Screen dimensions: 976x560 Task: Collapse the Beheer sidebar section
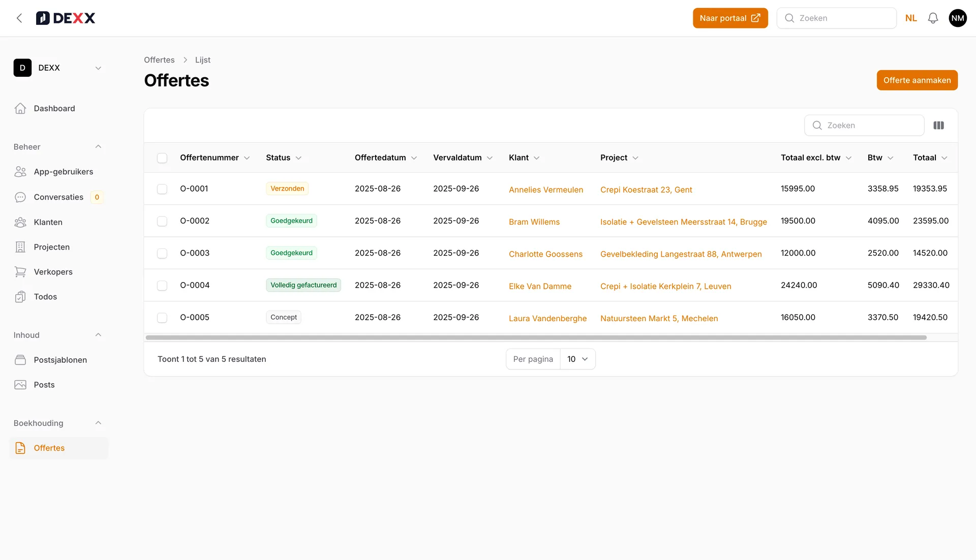click(98, 147)
